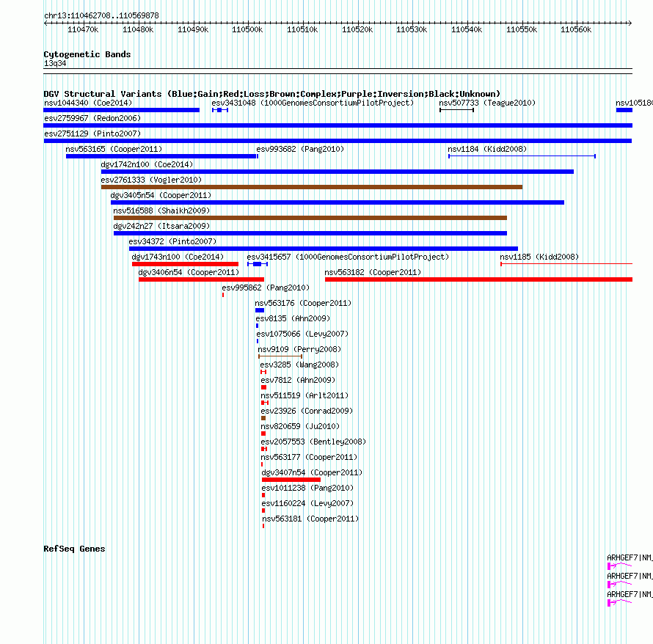Click the red dgv1743n100 (Coe2014) loss bar
The image size is (653, 644).
[x=185, y=264]
